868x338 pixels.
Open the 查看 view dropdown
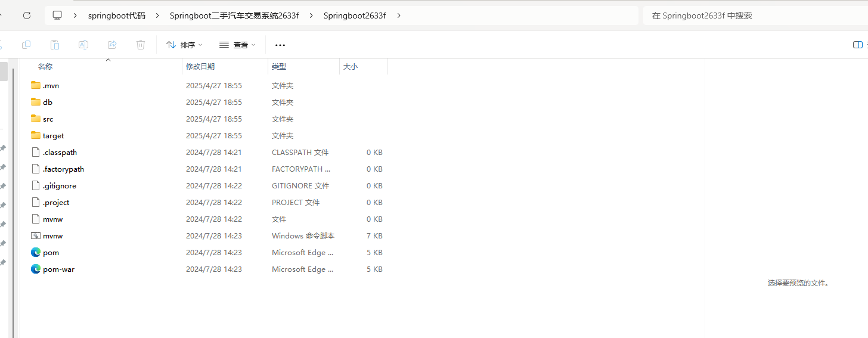[x=237, y=45]
